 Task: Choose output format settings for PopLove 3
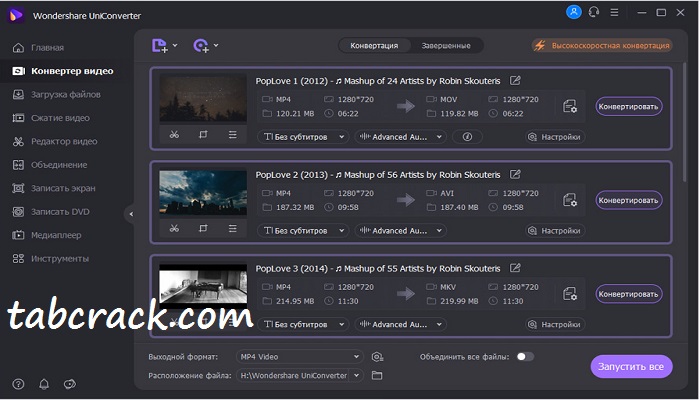coord(570,294)
